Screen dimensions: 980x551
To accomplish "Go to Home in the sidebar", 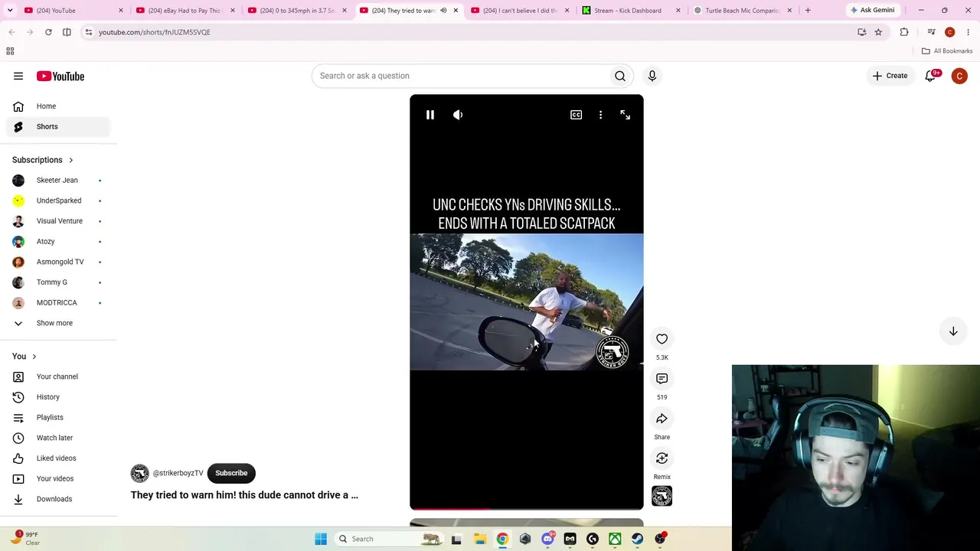I will (x=58, y=106).
